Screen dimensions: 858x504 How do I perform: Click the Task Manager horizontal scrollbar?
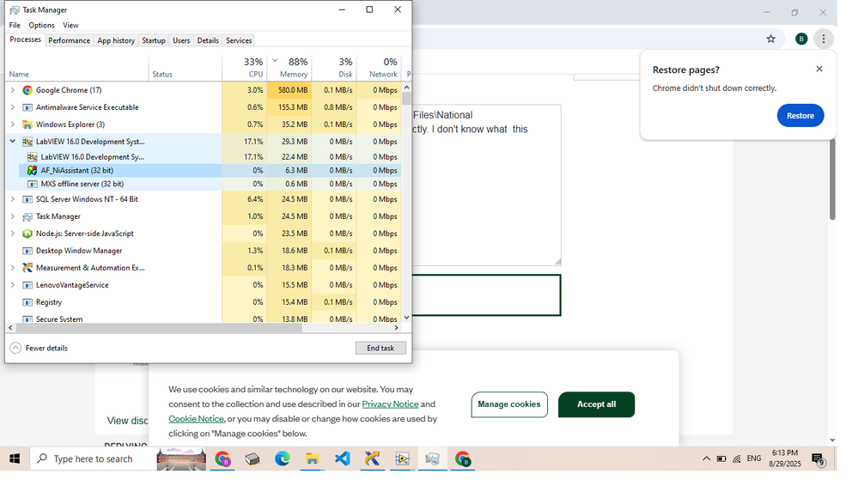[159, 328]
